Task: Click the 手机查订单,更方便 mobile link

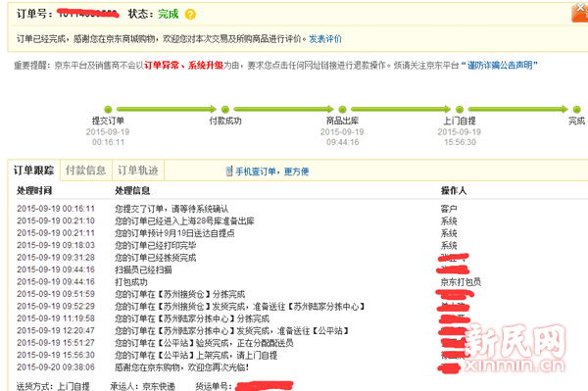Action: point(271,171)
